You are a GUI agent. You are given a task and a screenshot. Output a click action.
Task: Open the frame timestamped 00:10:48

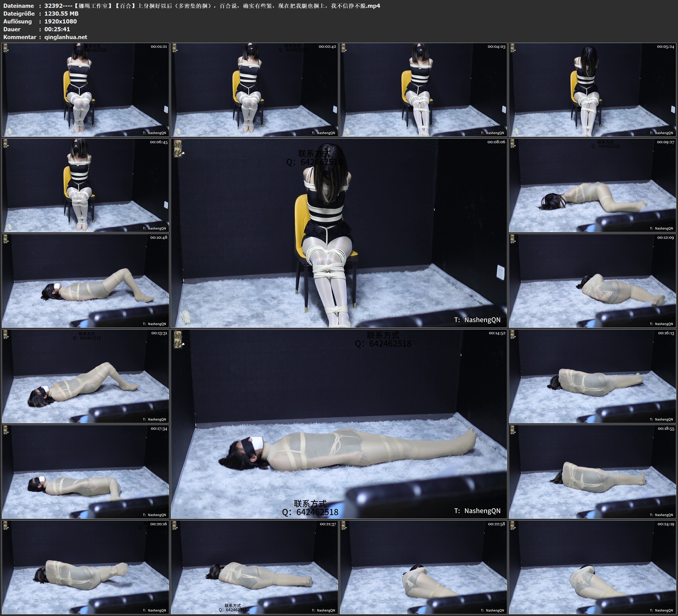click(x=85, y=281)
